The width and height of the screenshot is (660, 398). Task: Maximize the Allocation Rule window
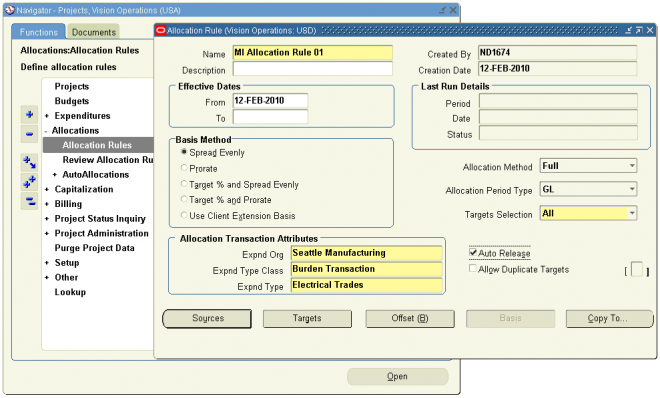(x=639, y=30)
